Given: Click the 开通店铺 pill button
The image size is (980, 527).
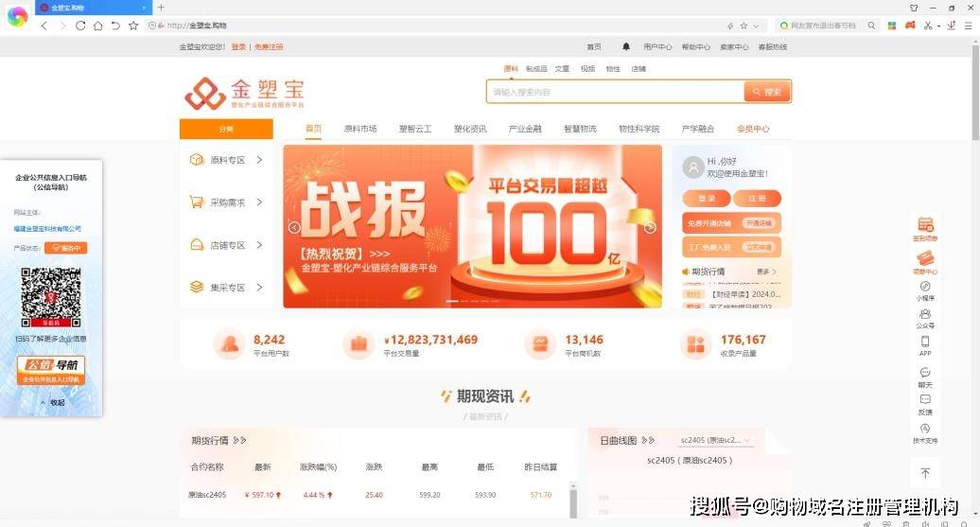Looking at the screenshot, I should click(759, 223).
